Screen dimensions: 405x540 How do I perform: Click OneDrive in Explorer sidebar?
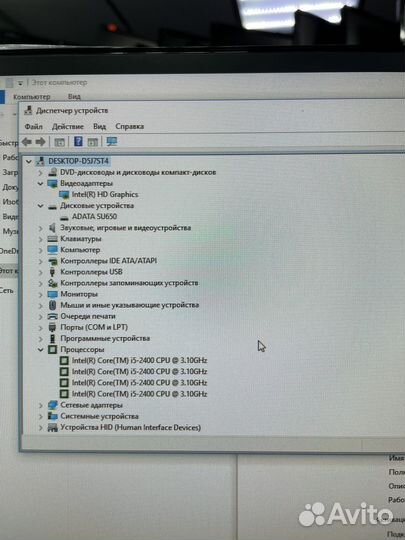(x=9, y=251)
